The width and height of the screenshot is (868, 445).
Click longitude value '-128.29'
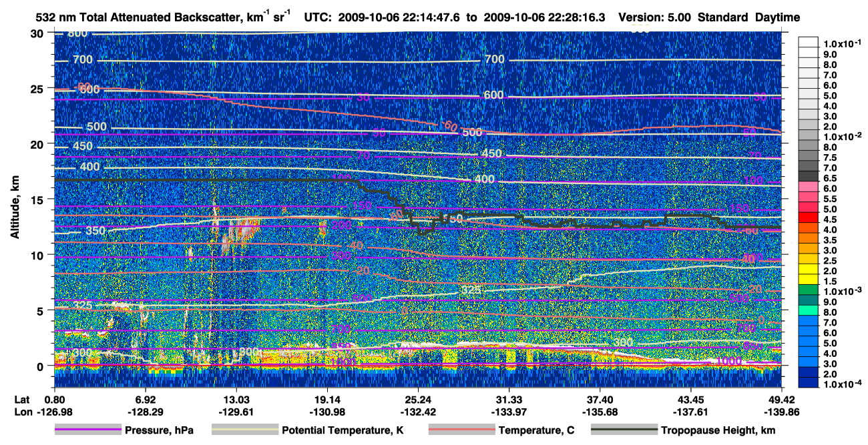[145, 412]
